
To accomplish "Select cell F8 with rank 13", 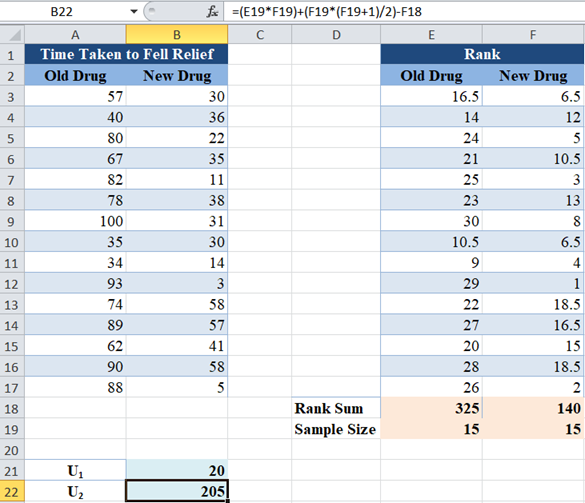I will coord(533,200).
